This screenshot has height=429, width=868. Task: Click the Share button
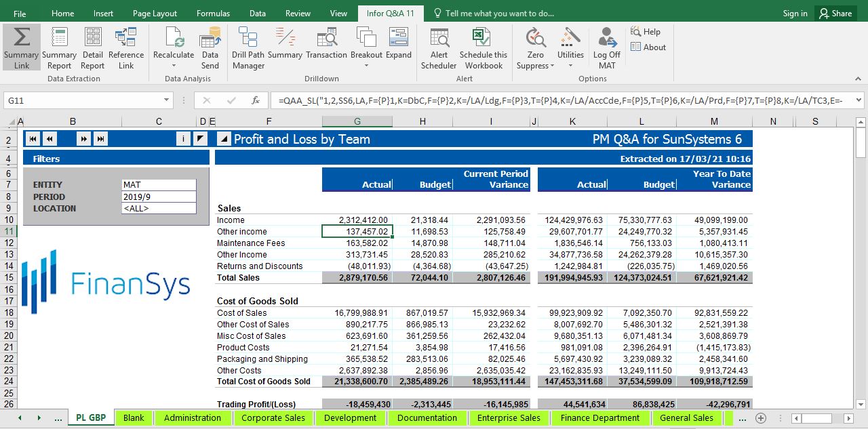tap(835, 14)
